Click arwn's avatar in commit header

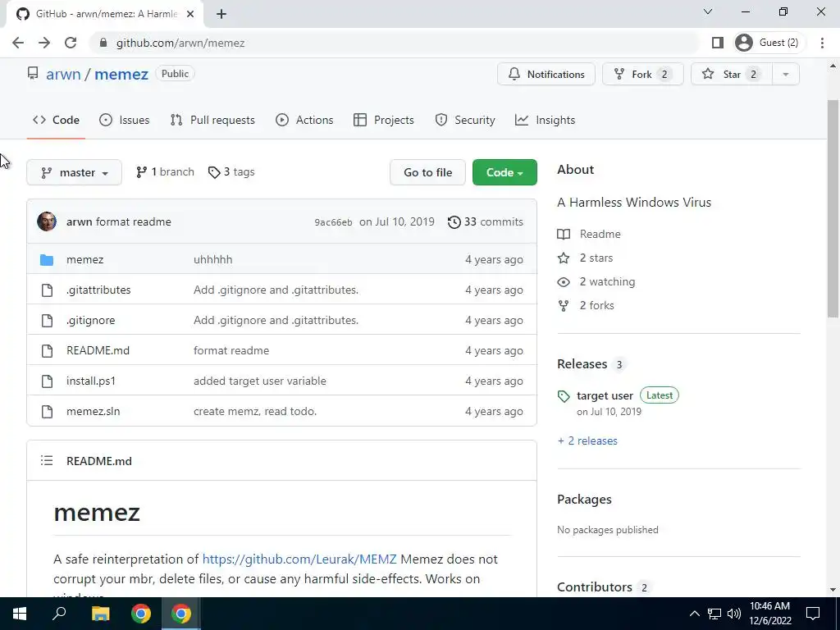(47, 221)
